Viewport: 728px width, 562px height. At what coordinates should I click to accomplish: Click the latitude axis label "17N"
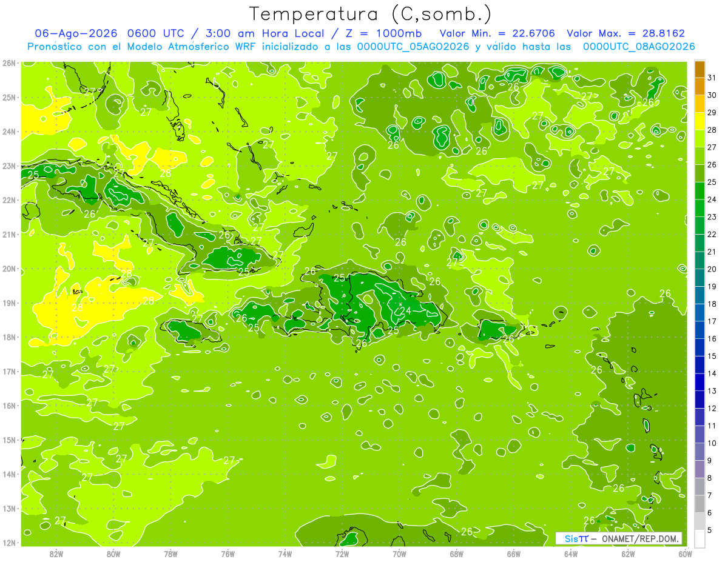point(9,371)
